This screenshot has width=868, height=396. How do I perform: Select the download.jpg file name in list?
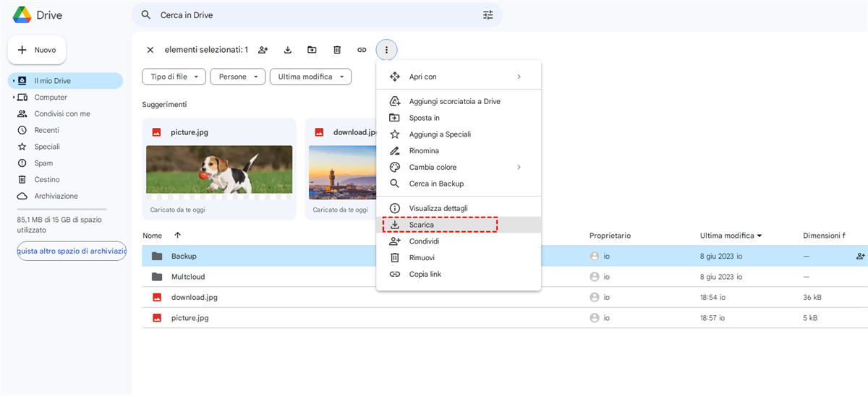pos(195,297)
